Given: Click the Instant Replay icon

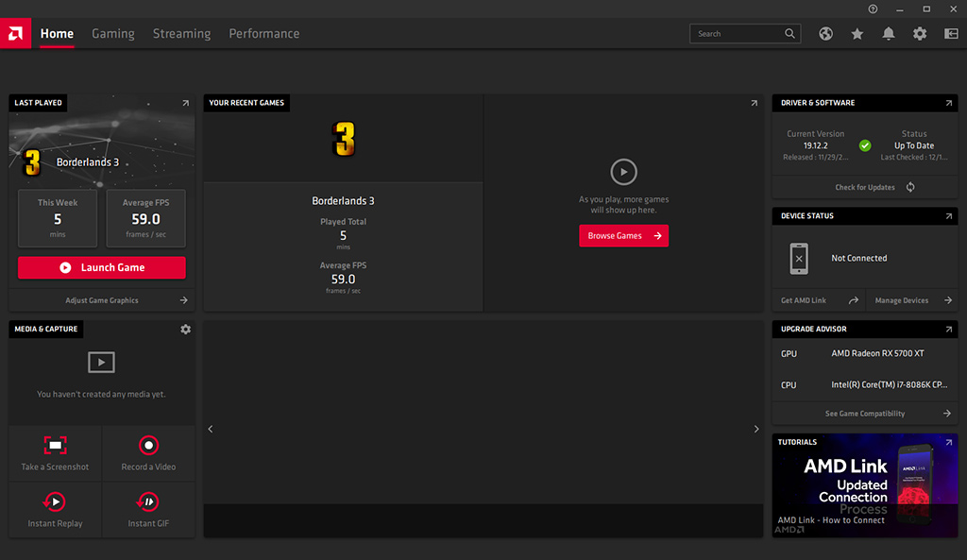Looking at the screenshot, I should click(55, 502).
